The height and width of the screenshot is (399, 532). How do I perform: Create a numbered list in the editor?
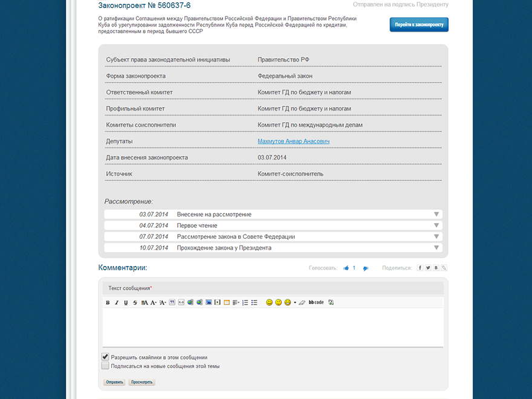(245, 303)
